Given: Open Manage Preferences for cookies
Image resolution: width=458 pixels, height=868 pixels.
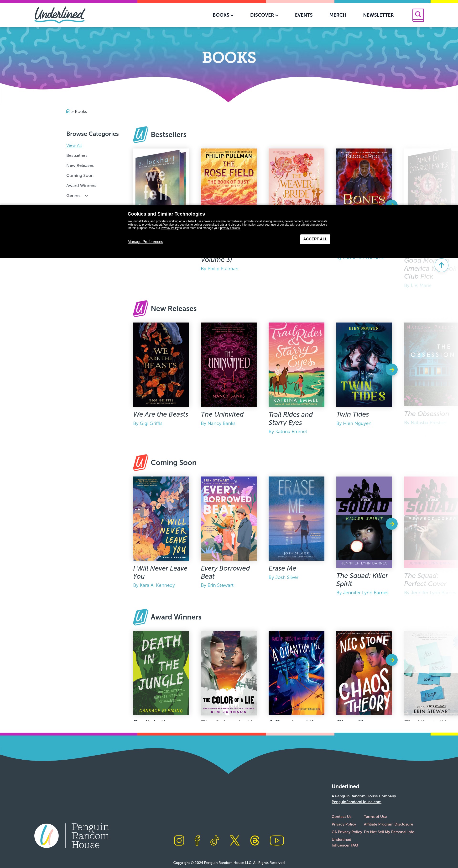Looking at the screenshot, I should click(x=145, y=242).
